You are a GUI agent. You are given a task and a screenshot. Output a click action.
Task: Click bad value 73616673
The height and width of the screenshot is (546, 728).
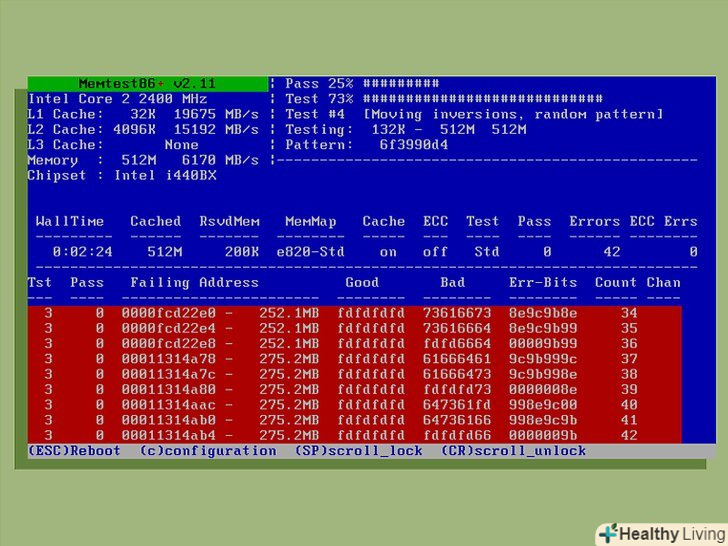(x=457, y=313)
